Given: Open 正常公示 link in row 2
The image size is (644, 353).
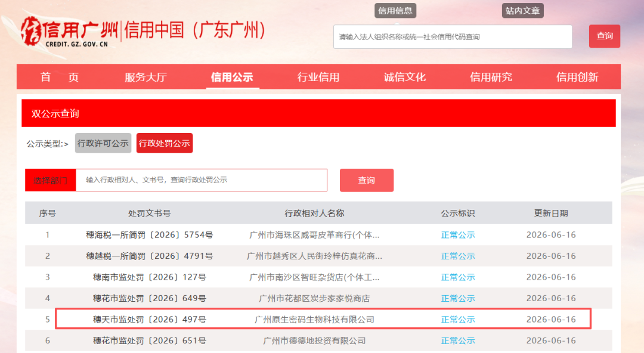Looking at the screenshot, I should pyautogui.click(x=458, y=256).
